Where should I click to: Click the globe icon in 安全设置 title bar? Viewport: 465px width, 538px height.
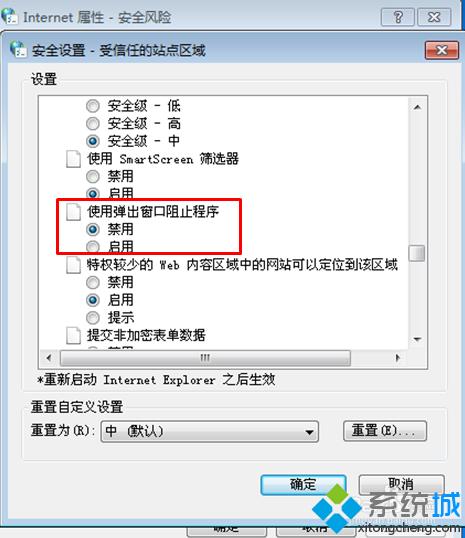(x=18, y=49)
